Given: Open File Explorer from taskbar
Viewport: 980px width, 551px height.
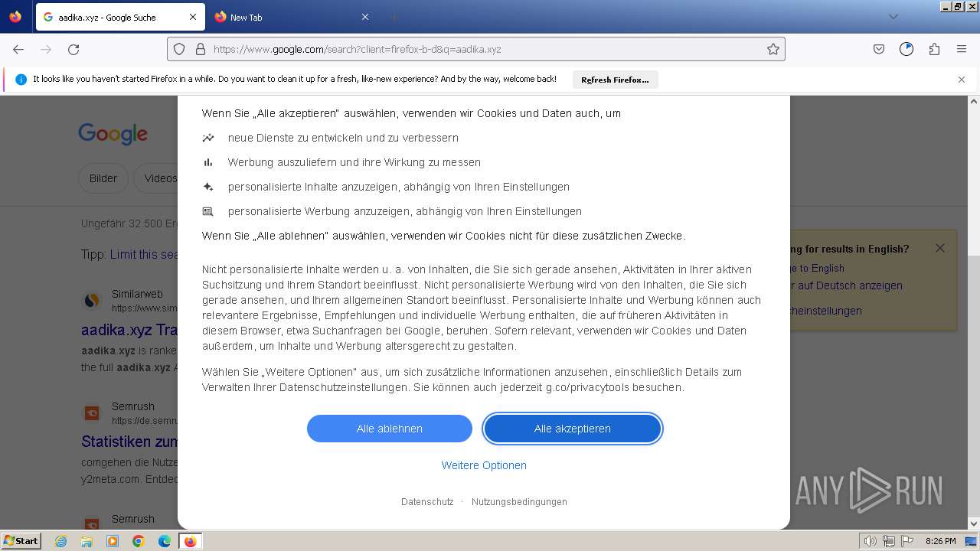Looking at the screenshot, I should [x=87, y=541].
